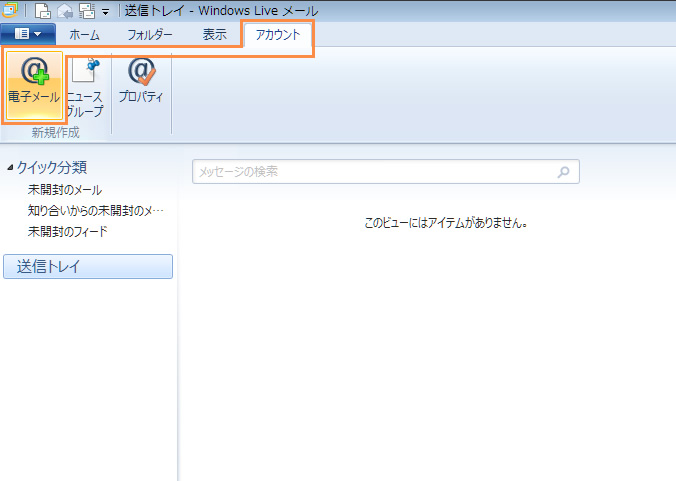Screen dimensions: 676x481
Task: Switch to the フォルダー tab
Action: coord(150,34)
